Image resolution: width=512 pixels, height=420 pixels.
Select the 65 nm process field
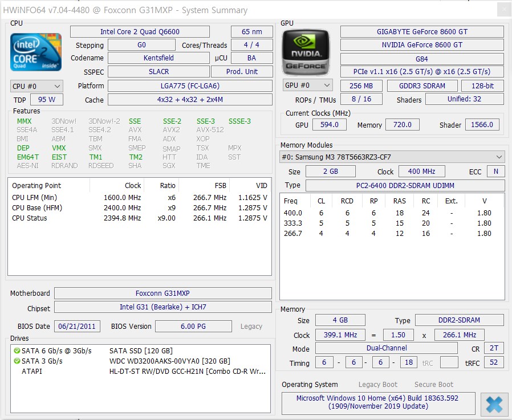click(x=252, y=32)
